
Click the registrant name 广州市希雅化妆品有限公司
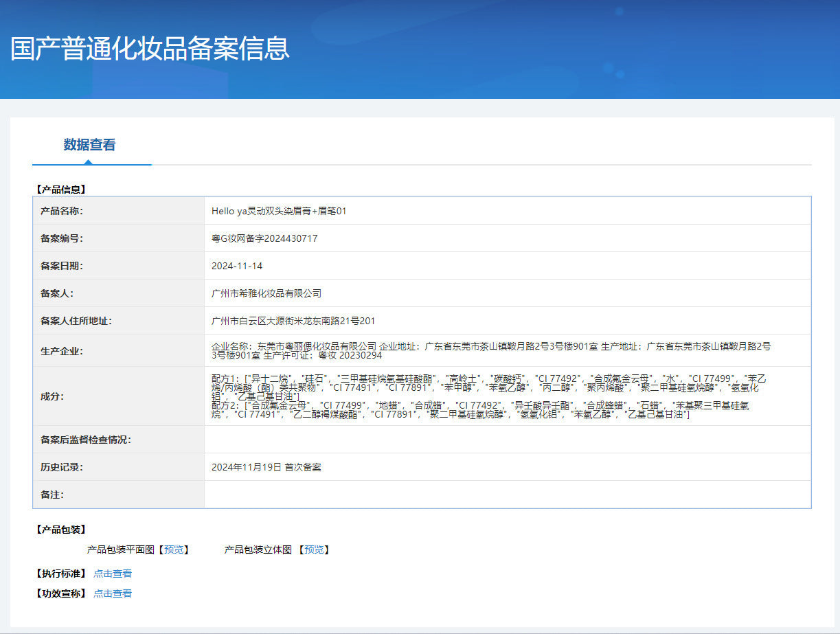[266, 293]
